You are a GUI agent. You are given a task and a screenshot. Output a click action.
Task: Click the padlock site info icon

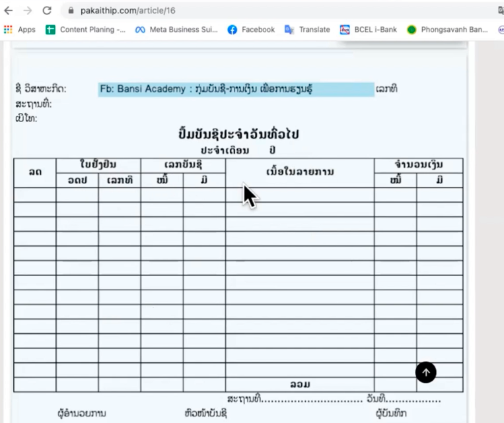[71, 11]
